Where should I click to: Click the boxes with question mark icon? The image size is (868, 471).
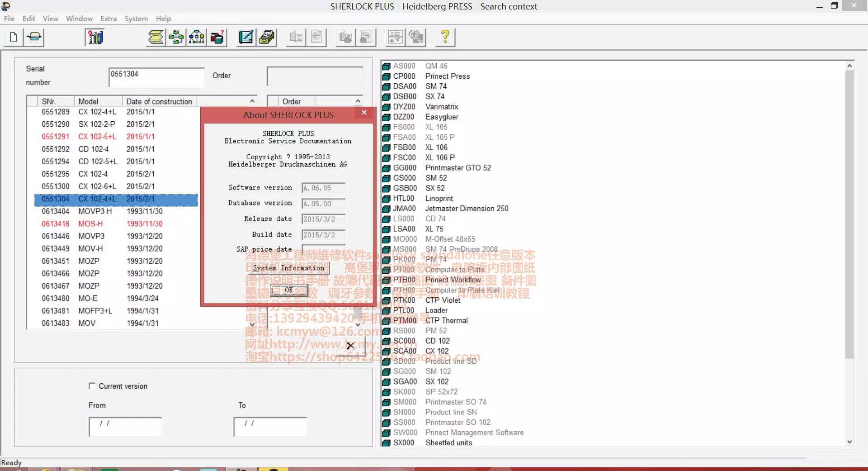pos(217,37)
